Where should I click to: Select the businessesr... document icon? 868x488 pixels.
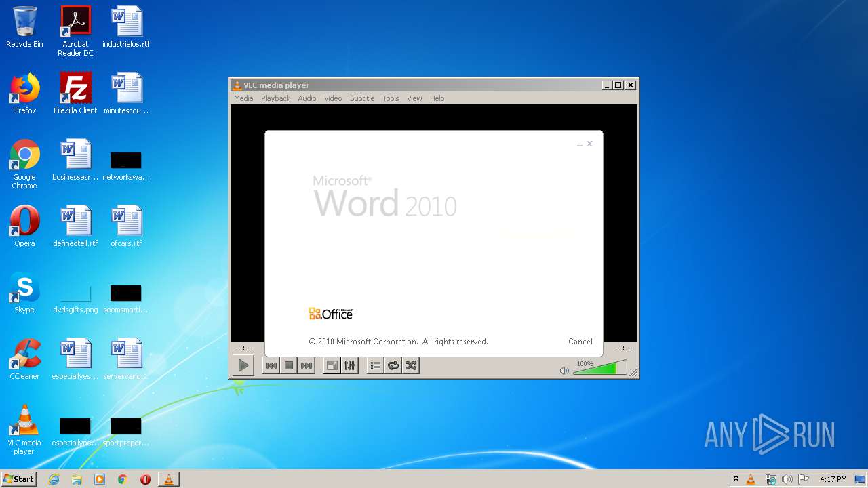coord(75,160)
